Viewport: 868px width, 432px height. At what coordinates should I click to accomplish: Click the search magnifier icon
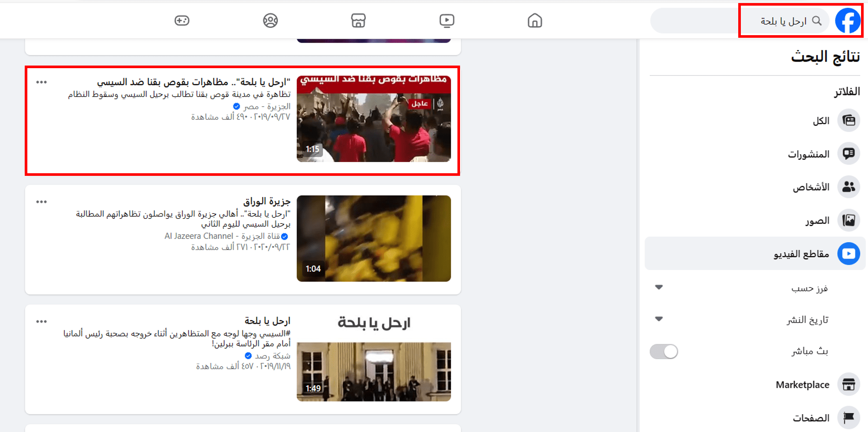tap(817, 21)
